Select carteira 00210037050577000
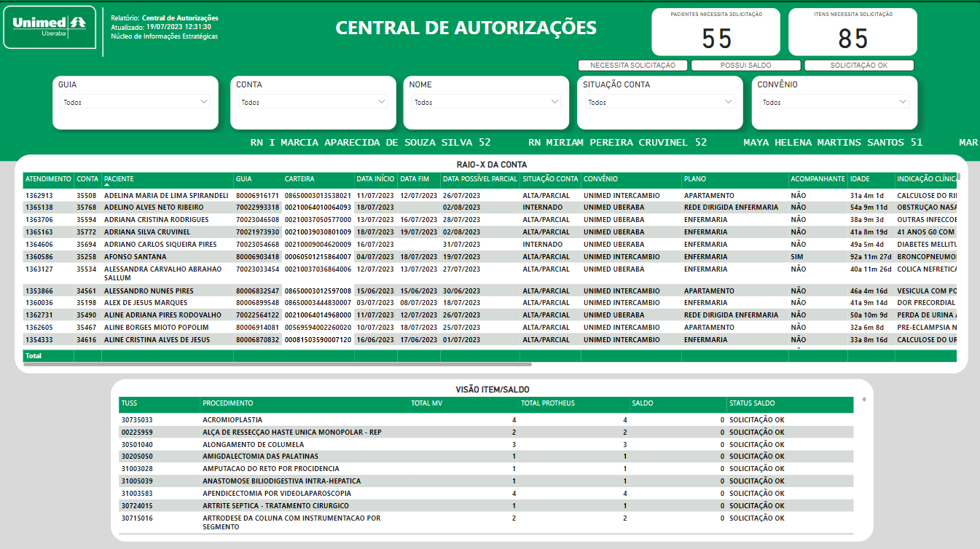Screen dimensions: 980x549 click(x=318, y=220)
